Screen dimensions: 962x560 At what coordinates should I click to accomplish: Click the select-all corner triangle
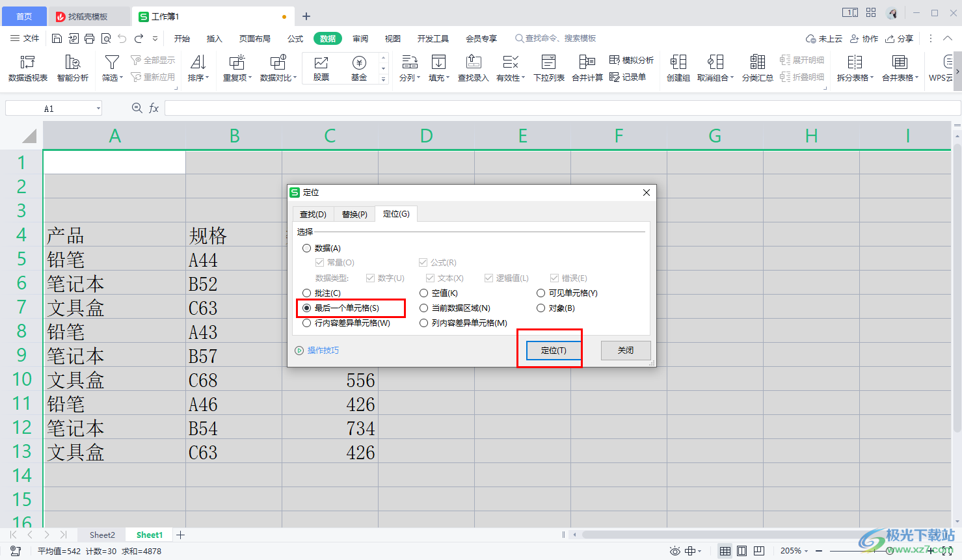29,136
